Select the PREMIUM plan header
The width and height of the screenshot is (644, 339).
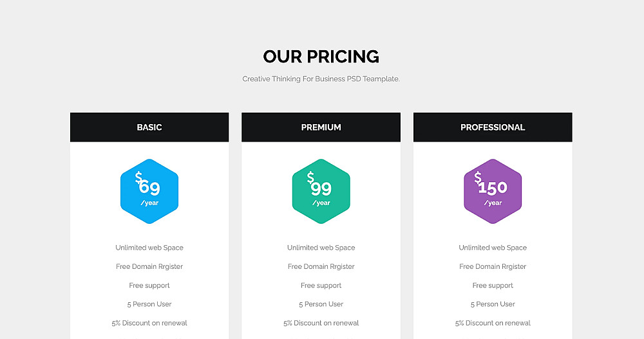coord(321,127)
